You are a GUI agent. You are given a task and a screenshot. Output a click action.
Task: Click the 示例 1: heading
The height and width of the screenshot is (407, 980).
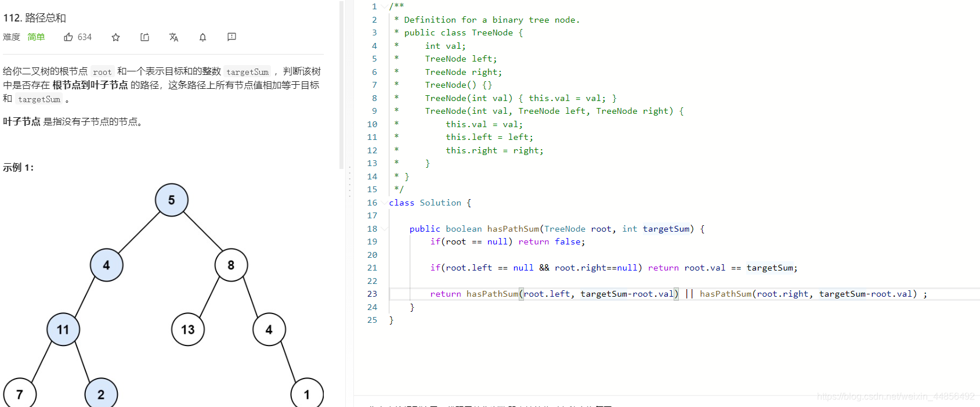tap(19, 168)
